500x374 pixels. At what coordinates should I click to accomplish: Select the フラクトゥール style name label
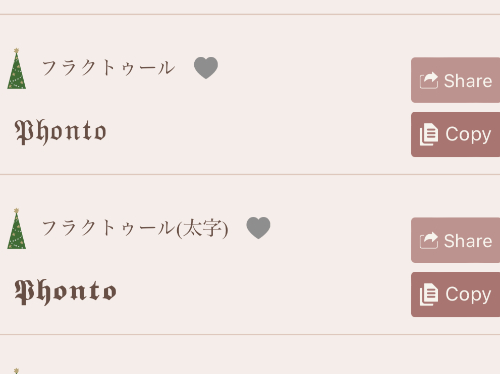point(108,67)
